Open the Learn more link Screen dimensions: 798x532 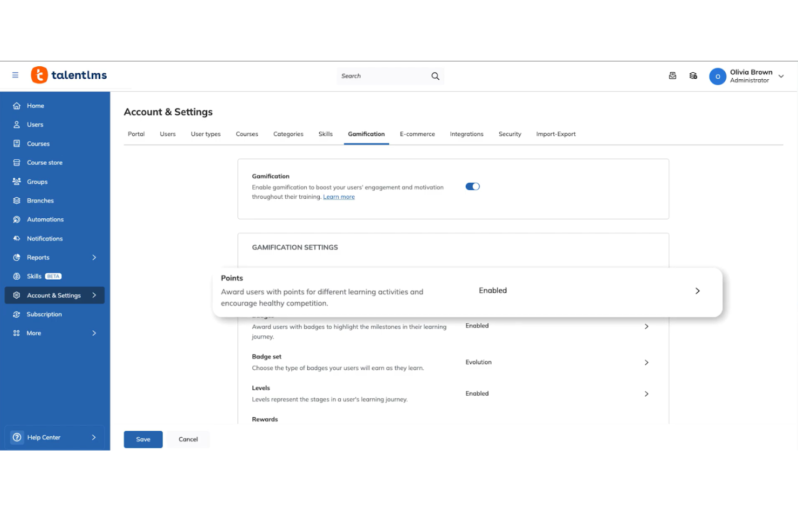(339, 197)
